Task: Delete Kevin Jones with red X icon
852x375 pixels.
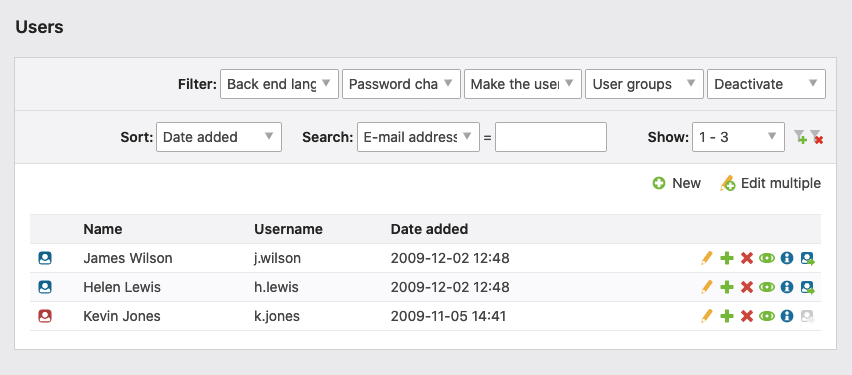Action: pos(747,316)
